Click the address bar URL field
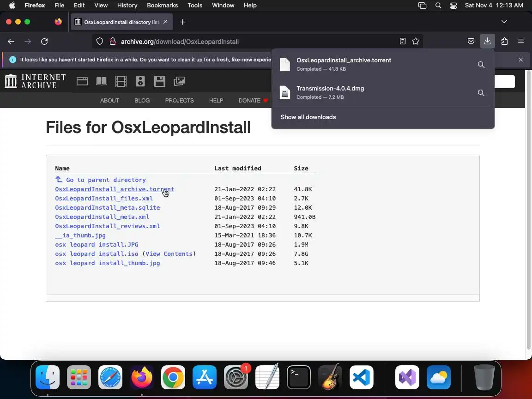 coord(258,42)
